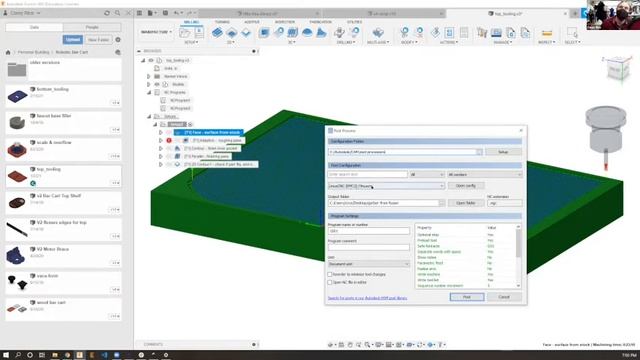The height and width of the screenshot is (360, 640).
Task: Click the red error indicator on Adaptive operation
Action: [x=169, y=140]
